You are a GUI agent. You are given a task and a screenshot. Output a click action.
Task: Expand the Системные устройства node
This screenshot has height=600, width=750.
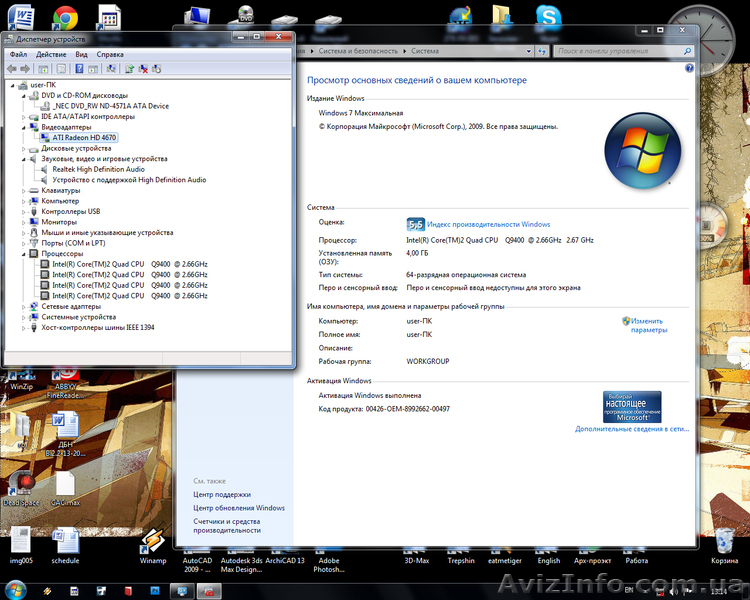pos(23,317)
